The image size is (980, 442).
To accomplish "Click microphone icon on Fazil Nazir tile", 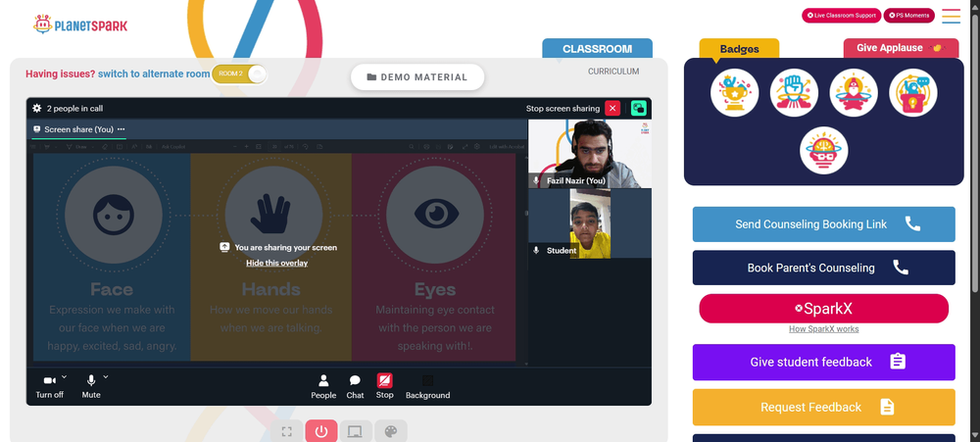I will [536, 180].
